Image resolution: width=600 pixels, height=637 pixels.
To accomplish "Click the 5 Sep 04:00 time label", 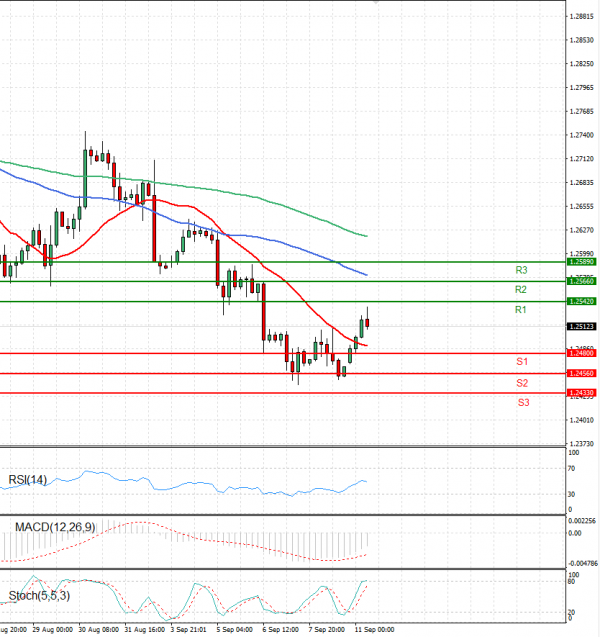I will coord(234,630).
